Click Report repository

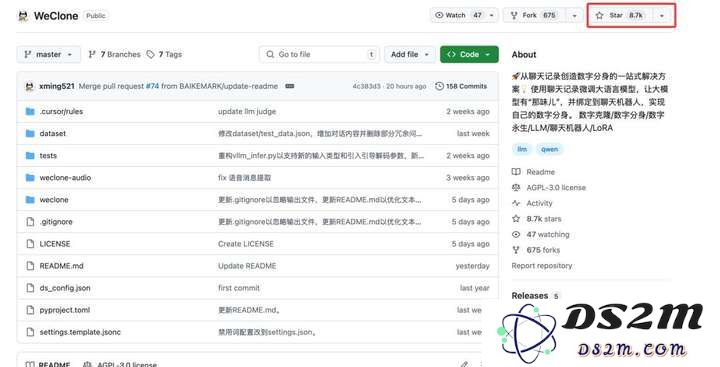(x=542, y=265)
